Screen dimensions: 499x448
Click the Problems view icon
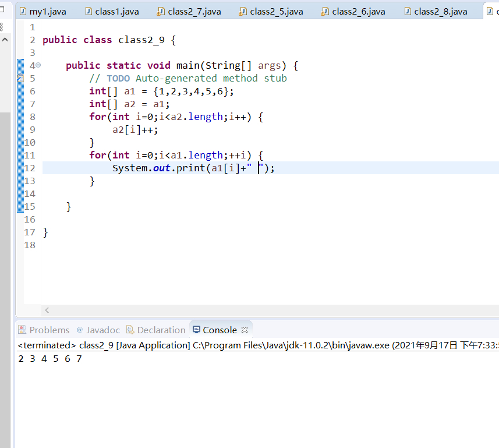click(22, 330)
